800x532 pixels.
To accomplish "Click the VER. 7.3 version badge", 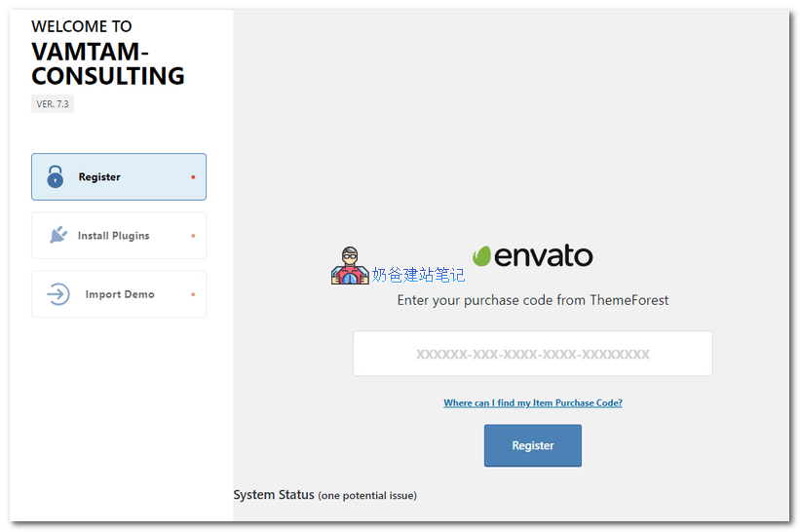I will (53, 104).
